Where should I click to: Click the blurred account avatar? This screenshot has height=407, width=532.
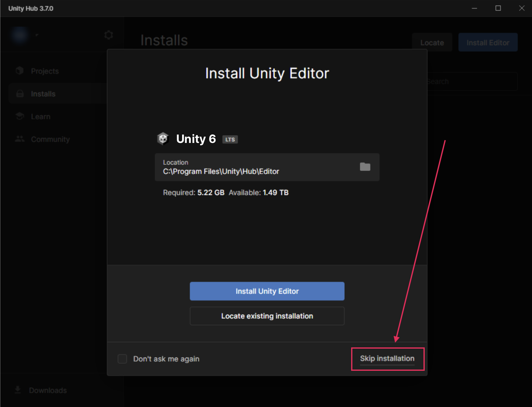coord(20,35)
